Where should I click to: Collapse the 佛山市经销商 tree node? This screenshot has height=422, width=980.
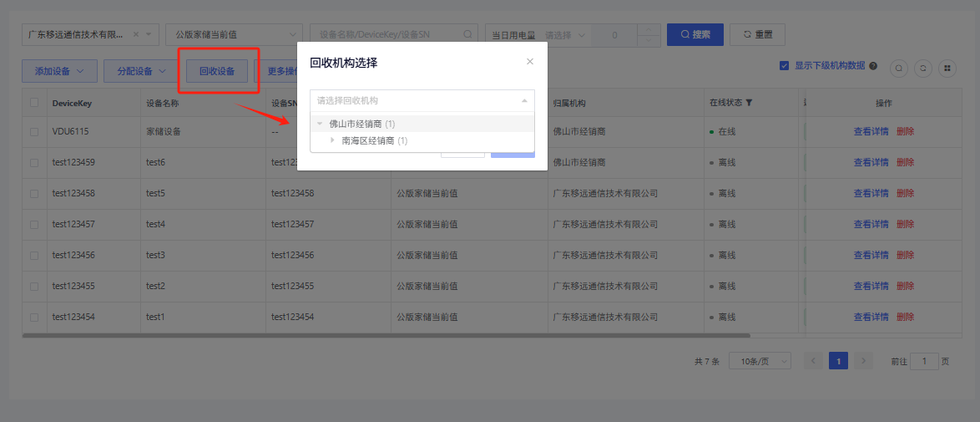tap(320, 124)
